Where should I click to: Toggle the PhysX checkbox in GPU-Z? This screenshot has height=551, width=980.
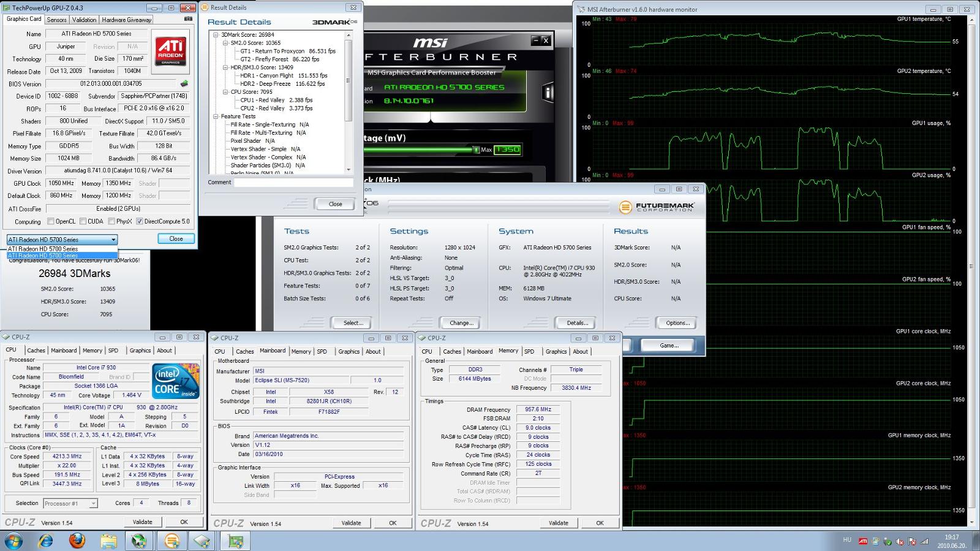pyautogui.click(x=111, y=221)
